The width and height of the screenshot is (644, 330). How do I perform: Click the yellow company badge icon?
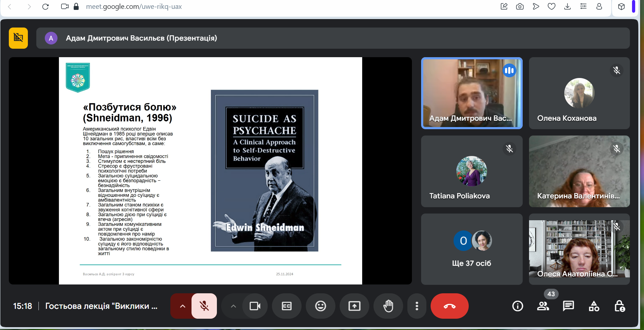pyautogui.click(x=18, y=38)
